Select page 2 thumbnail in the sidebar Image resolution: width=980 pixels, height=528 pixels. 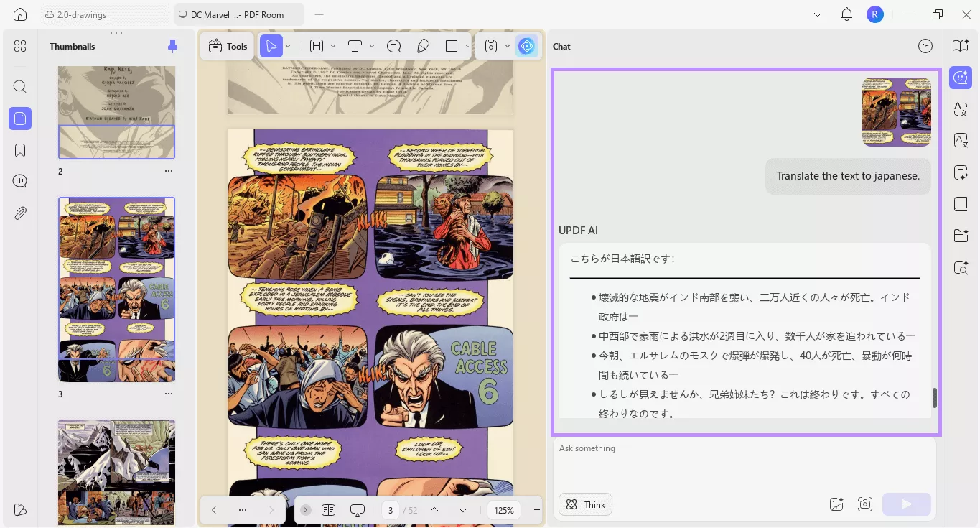point(116,111)
